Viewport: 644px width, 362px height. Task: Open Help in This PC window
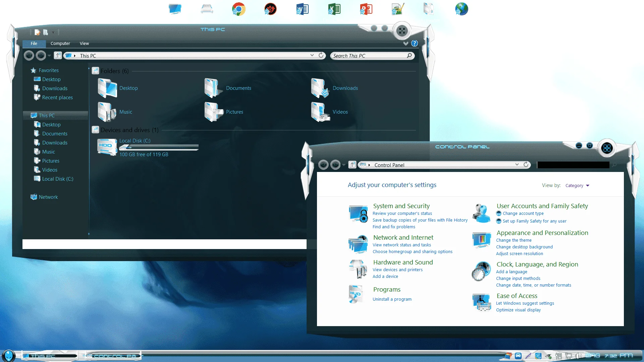tap(415, 43)
